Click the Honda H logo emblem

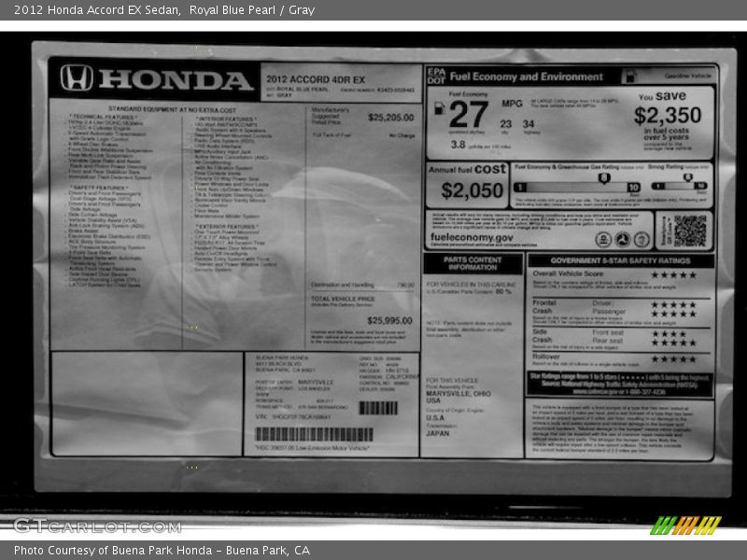tap(77, 78)
